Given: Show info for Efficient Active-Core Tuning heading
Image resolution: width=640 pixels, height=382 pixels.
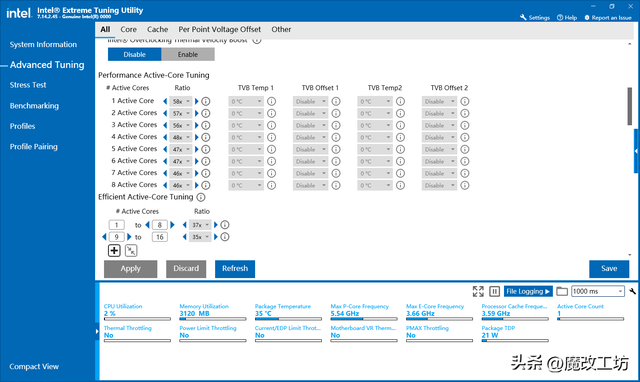Looking at the screenshot, I should 201,197.
